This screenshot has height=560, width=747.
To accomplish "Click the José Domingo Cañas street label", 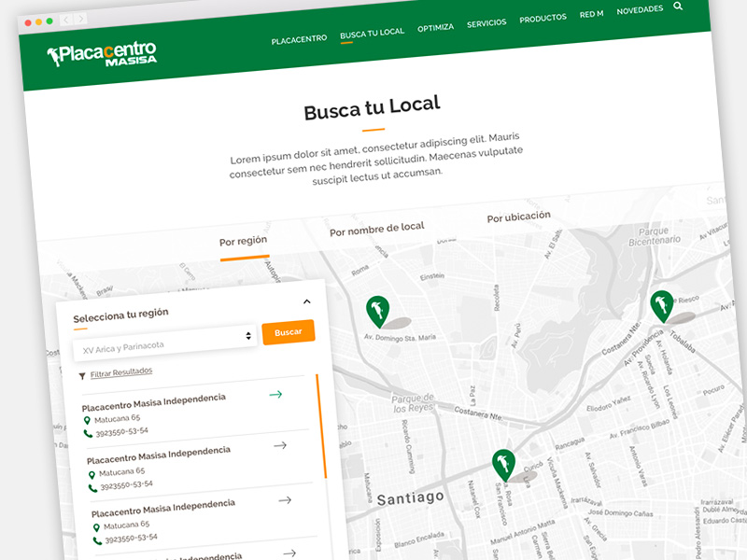I will (x=620, y=512).
